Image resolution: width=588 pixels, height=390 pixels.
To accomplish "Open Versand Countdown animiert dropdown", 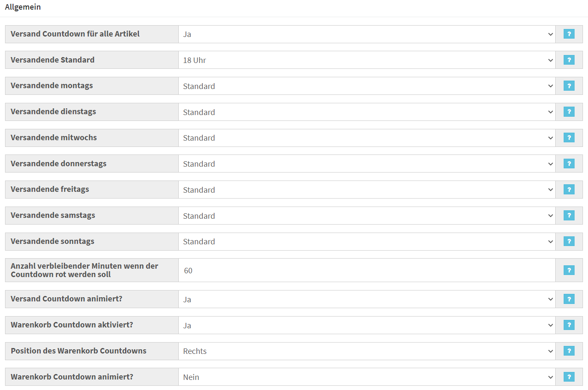I will 367,299.
